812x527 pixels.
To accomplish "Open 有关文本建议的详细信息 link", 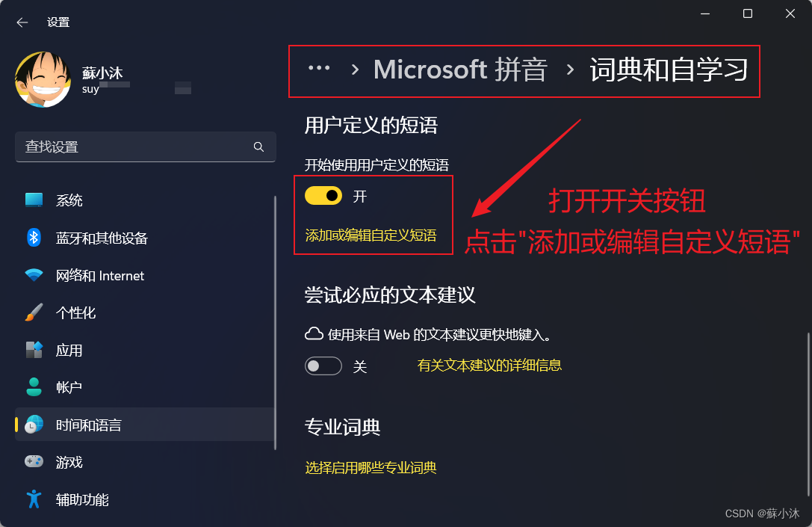I will click(x=489, y=366).
